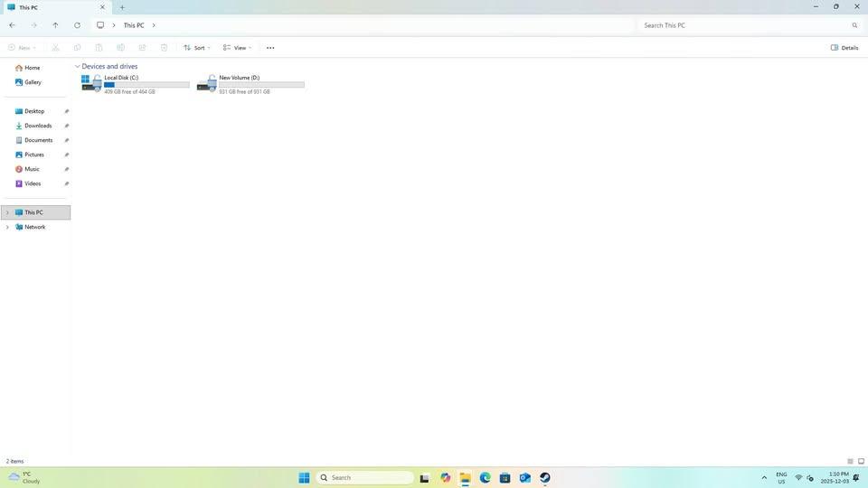Screen dimensions: 868x488
Task: Select Network in the sidebar
Action: point(35,227)
